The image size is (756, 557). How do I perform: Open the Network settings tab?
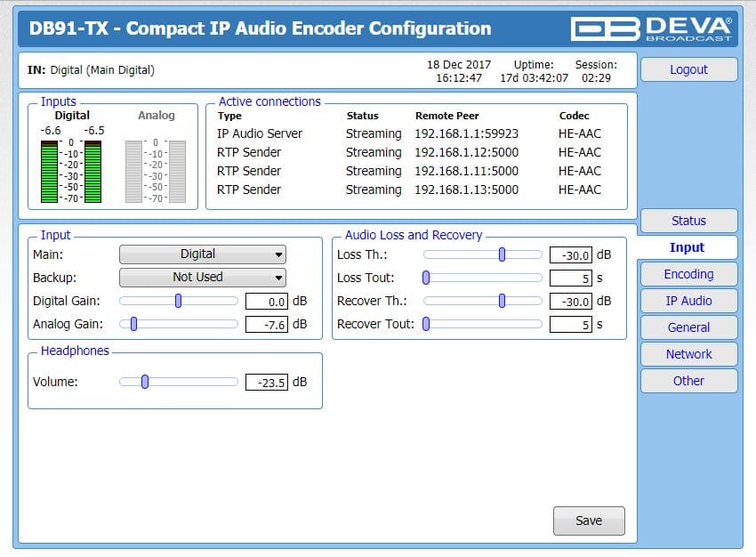688,354
